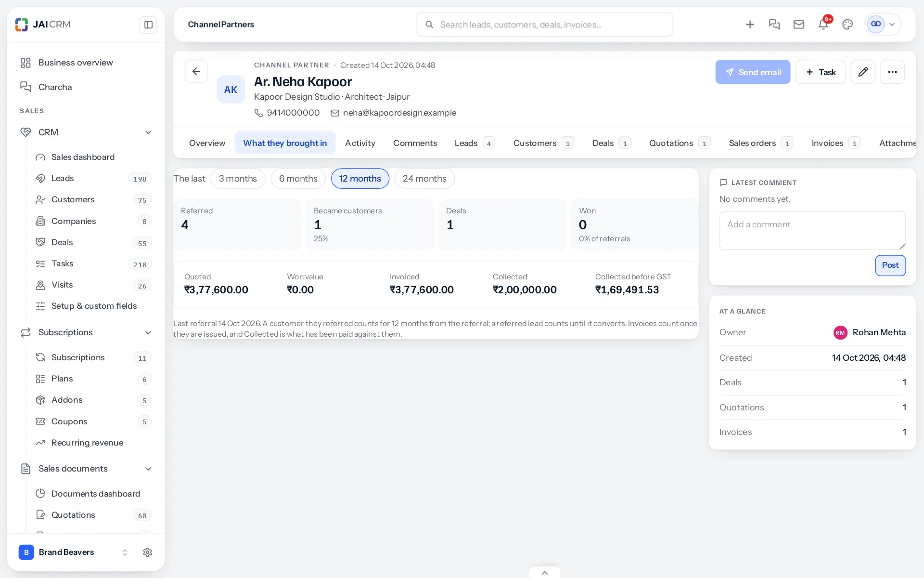Screen dimensions: 924x578
Task: Open Visits list in sidebar
Action: pos(94,285)
